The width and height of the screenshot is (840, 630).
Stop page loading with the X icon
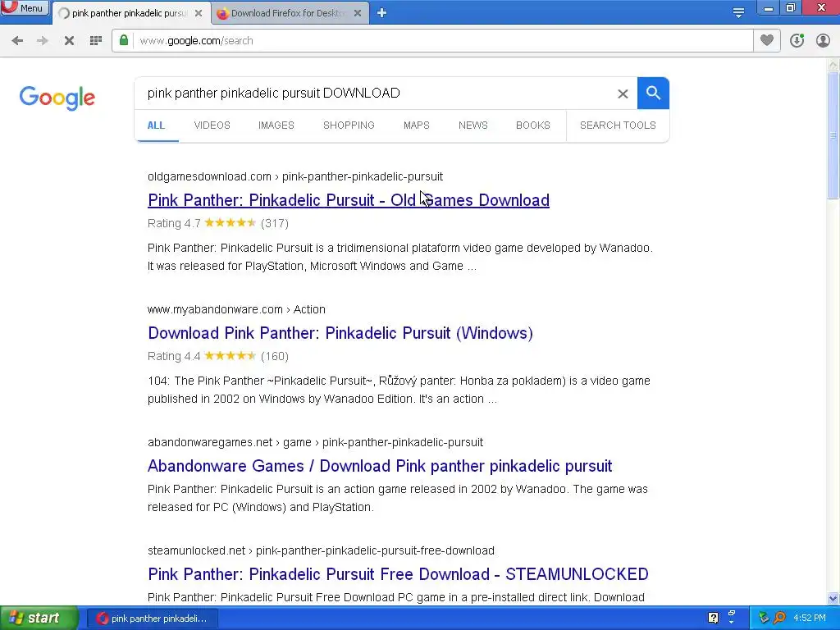69,41
